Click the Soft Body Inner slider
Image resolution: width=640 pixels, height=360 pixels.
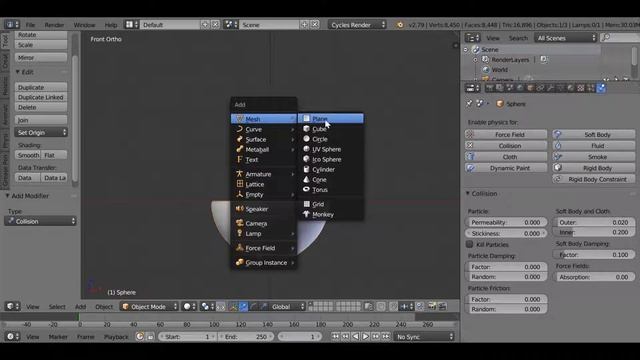coord(594,232)
